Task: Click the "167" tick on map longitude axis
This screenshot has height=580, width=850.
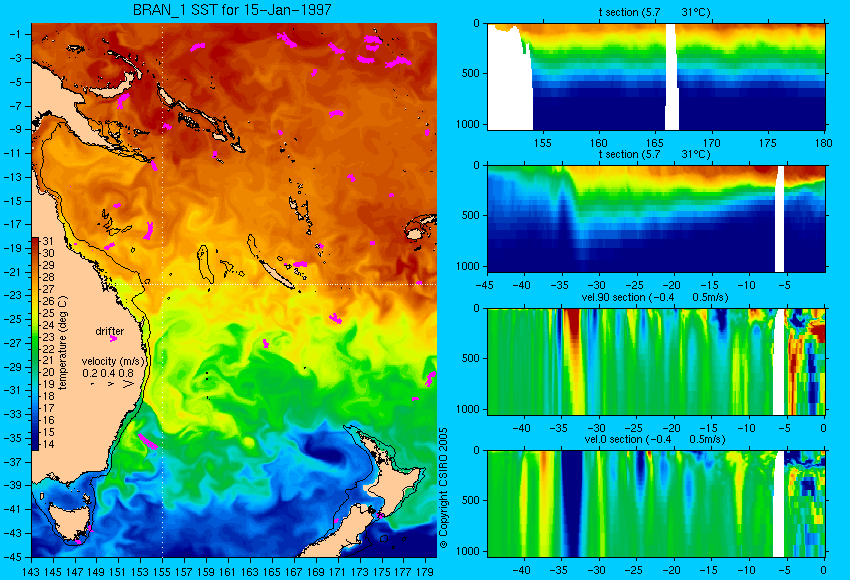Action: tap(293, 571)
